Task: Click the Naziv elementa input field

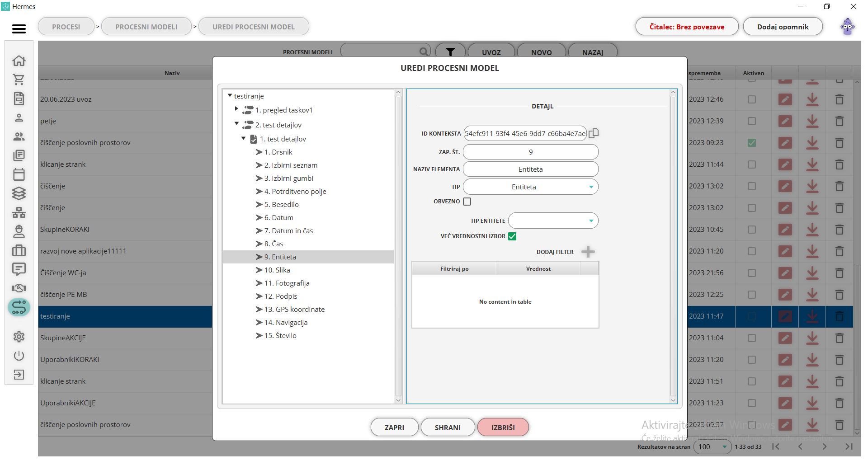Action: click(531, 169)
